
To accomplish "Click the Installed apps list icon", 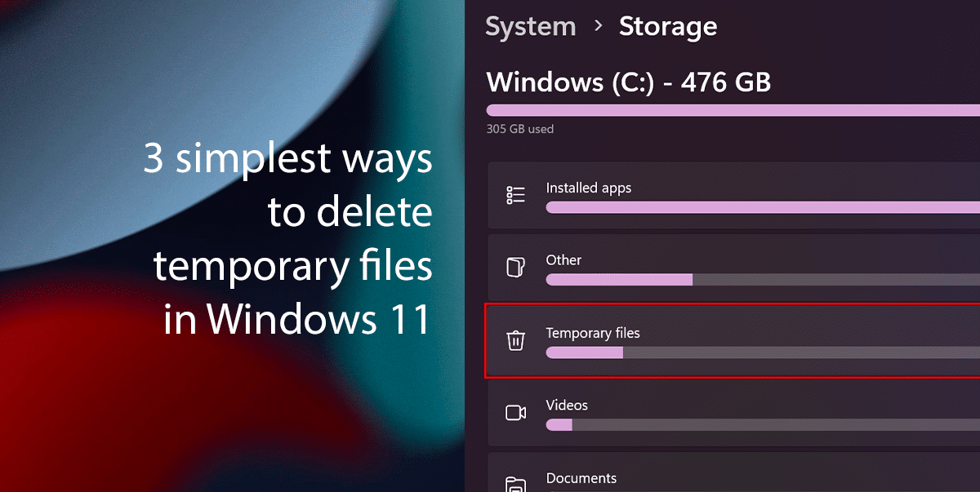I will point(515,195).
